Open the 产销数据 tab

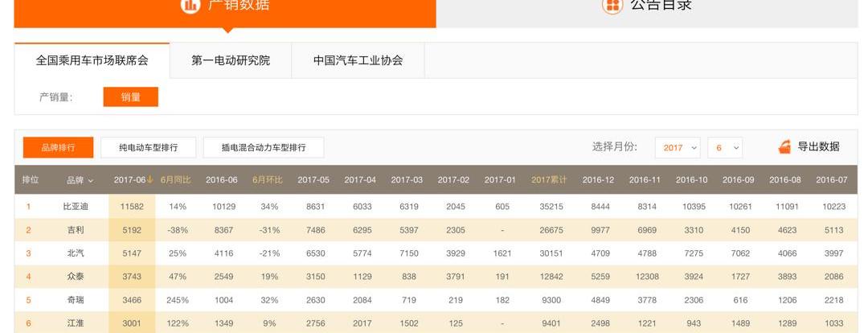point(225,14)
